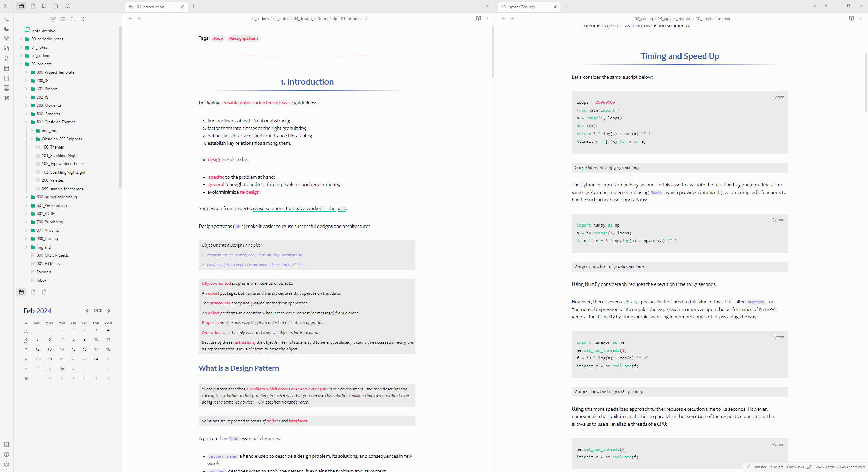The height and width of the screenshot is (472, 868).
Task: Collapse the 03_projects folder
Action: [x=21, y=64]
